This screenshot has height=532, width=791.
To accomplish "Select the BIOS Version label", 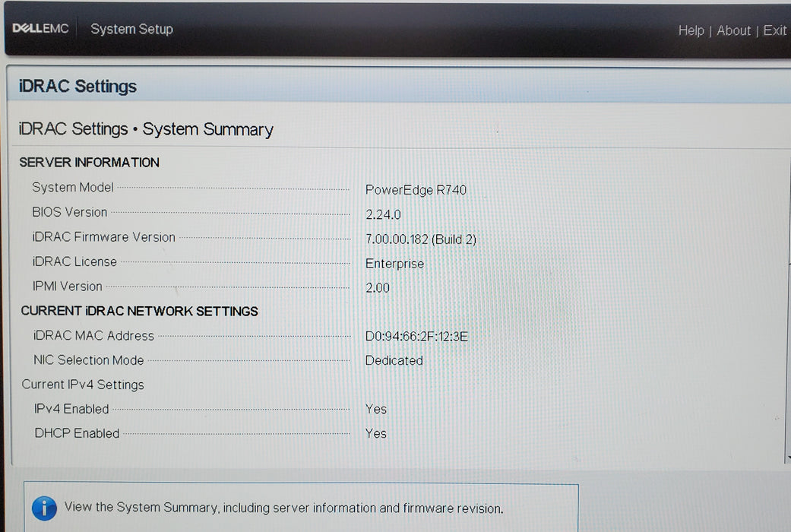I will (x=70, y=212).
